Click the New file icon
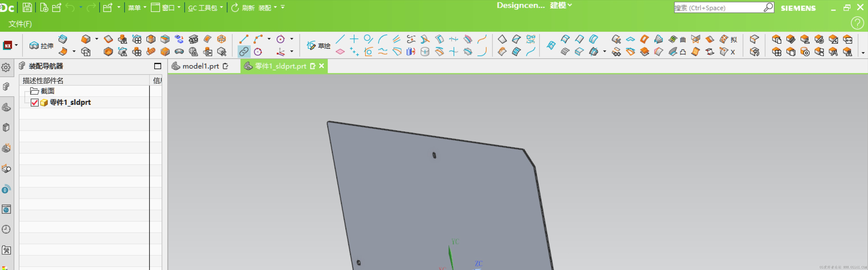 [44, 7]
